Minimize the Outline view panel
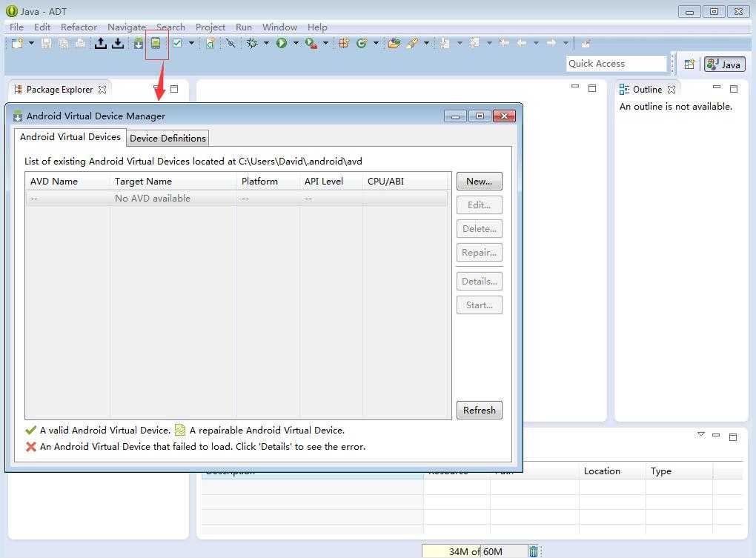The width and height of the screenshot is (756, 558). click(x=717, y=87)
